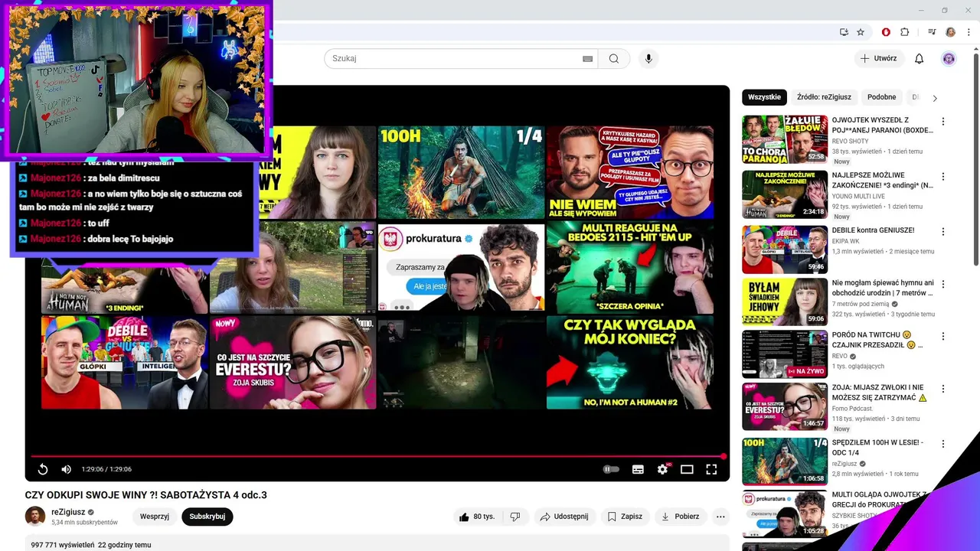The height and width of the screenshot is (551, 980).
Task: Open the browser media control icon
Action: click(x=932, y=32)
